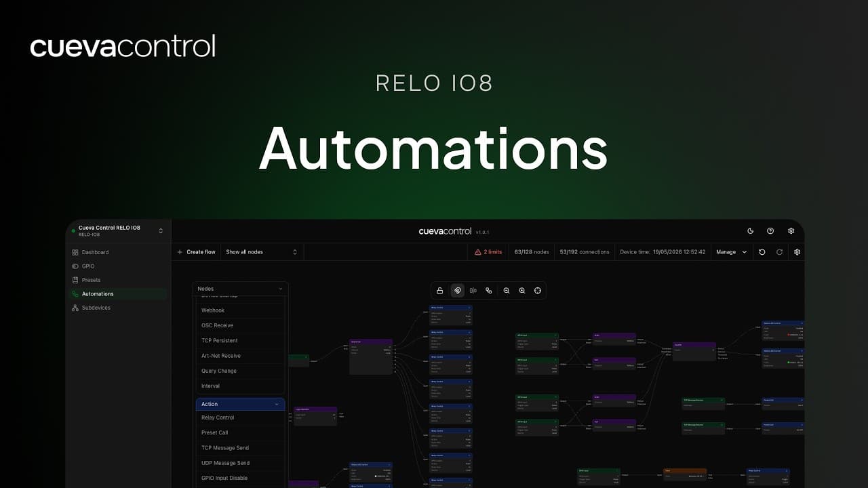Select the TCP Persistent node type

(240, 340)
